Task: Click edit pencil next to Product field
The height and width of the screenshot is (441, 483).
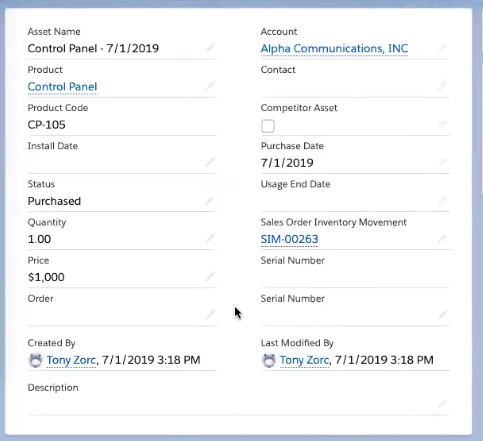Action: (x=210, y=86)
